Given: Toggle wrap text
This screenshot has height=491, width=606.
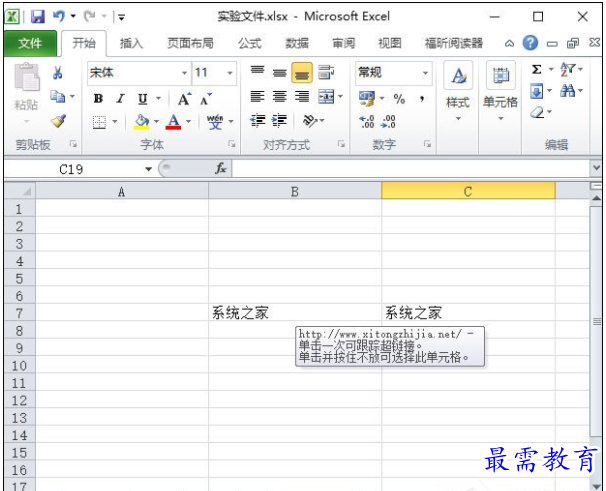Looking at the screenshot, I should (x=326, y=72).
